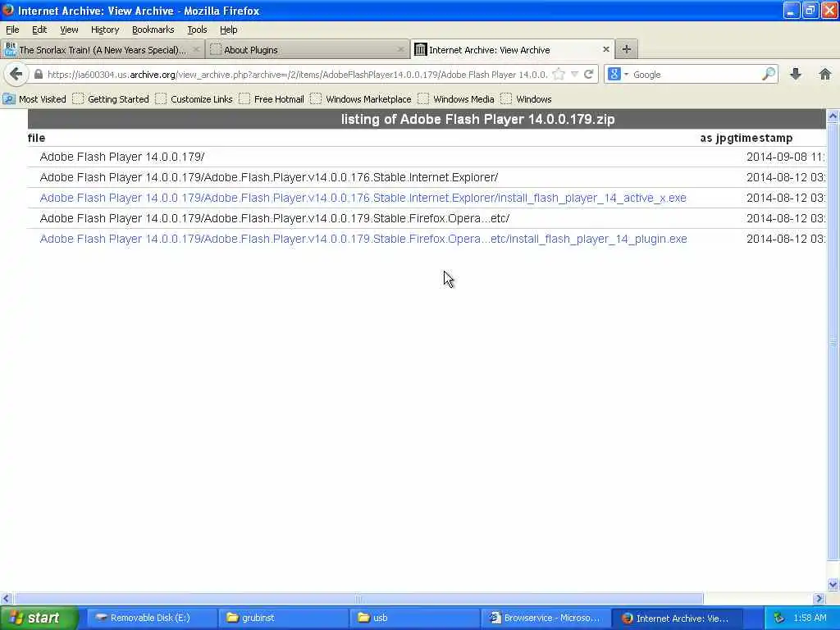840x630 pixels.
Task: Reload the page with the refresh icon
Action: (x=589, y=75)
